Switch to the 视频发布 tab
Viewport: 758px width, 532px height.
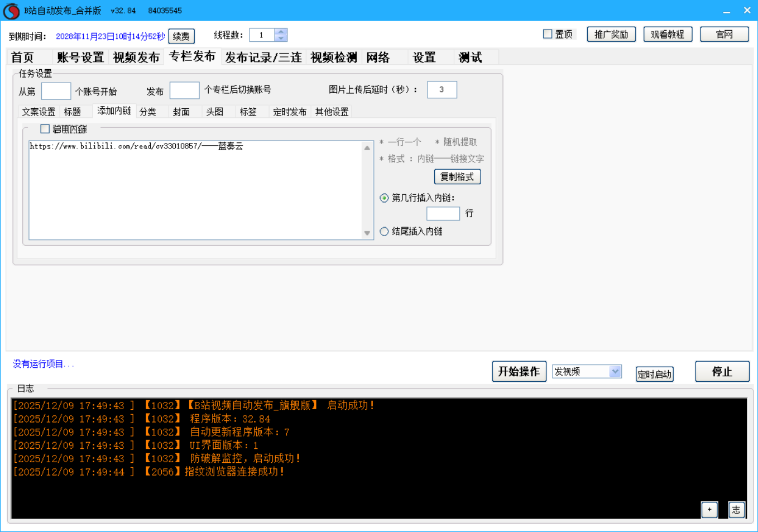click(x=136, y=57)
